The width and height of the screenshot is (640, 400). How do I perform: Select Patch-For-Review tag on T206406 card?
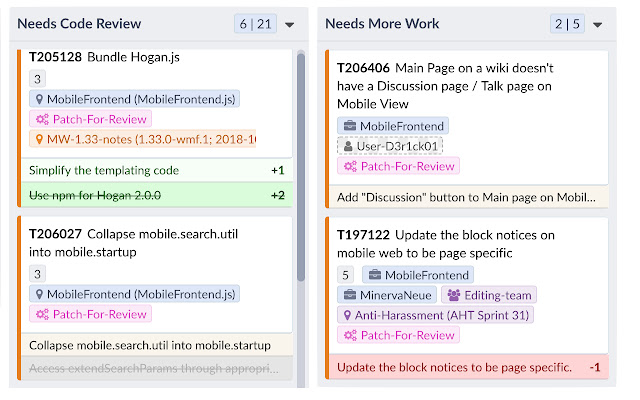[x=398, y=166]
